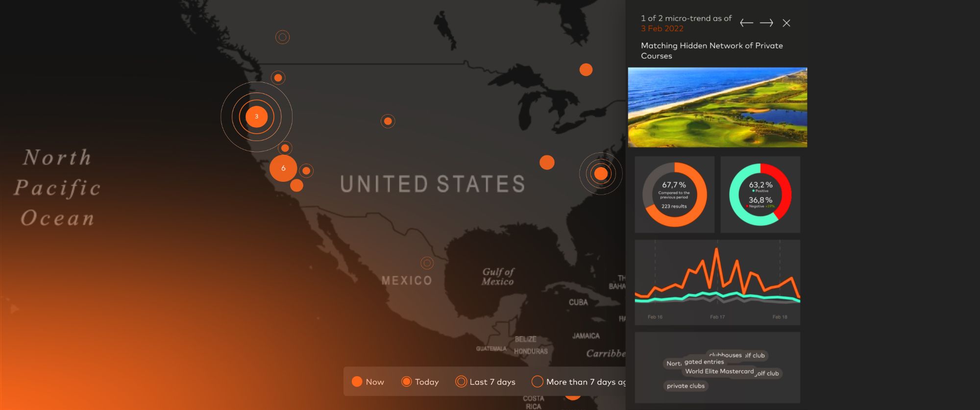Select the gated entries keyword tag

704,362
